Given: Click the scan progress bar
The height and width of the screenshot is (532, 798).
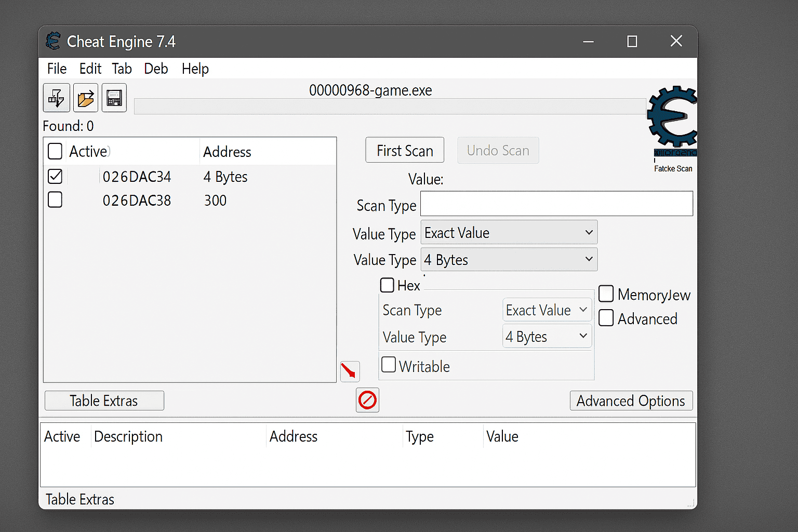Looking at the screenshot, I should tap(390, 107).
